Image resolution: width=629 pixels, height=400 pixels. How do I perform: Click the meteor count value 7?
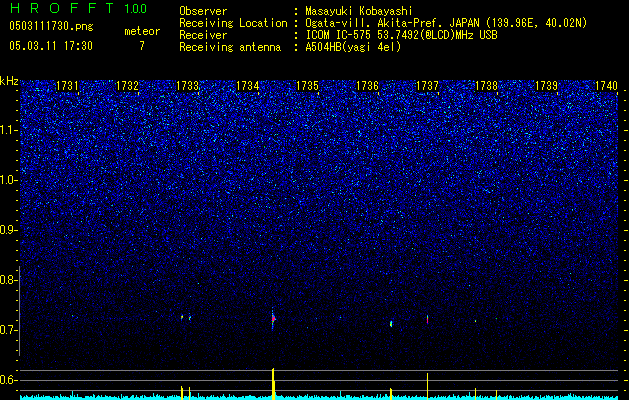[x=142, y=46]
